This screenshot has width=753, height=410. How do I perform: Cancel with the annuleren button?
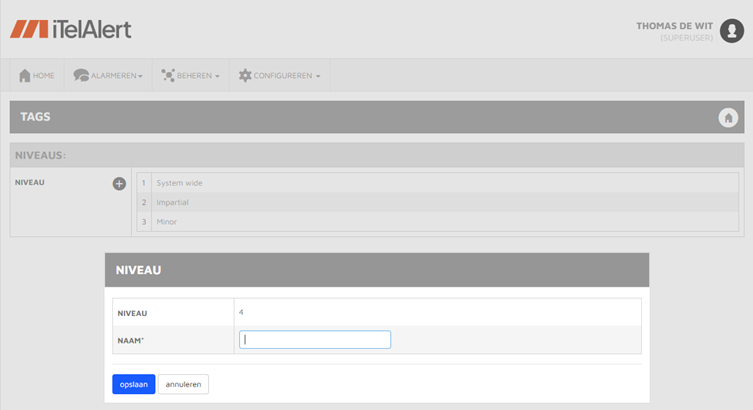(x=183, y=384)
